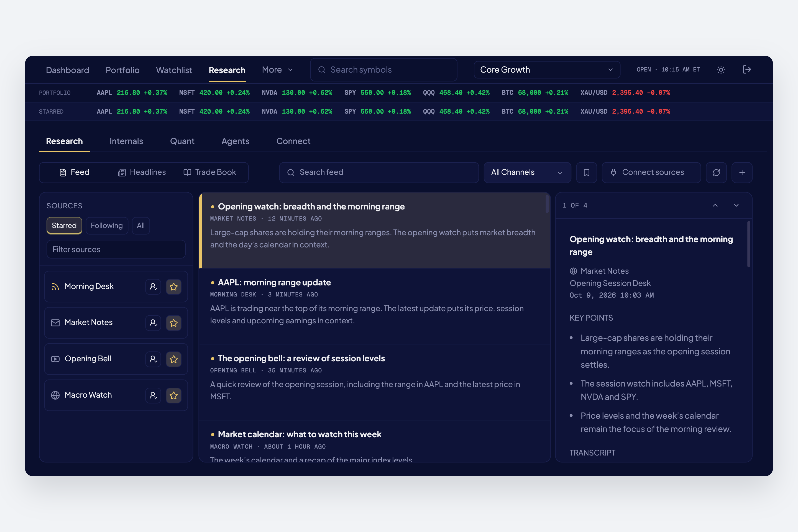Switch to the Headlines view
Viewport: 798px width, 532px height.
pos(142,172)
